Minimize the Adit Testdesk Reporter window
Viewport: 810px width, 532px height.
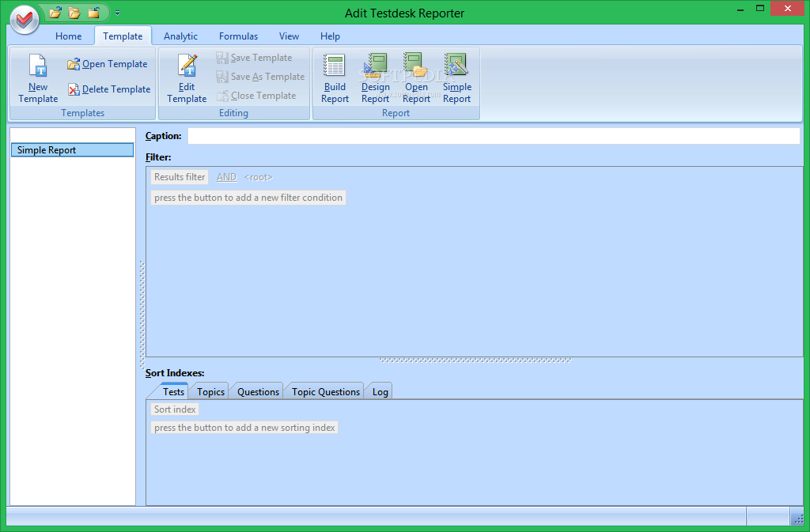[740, 9]
